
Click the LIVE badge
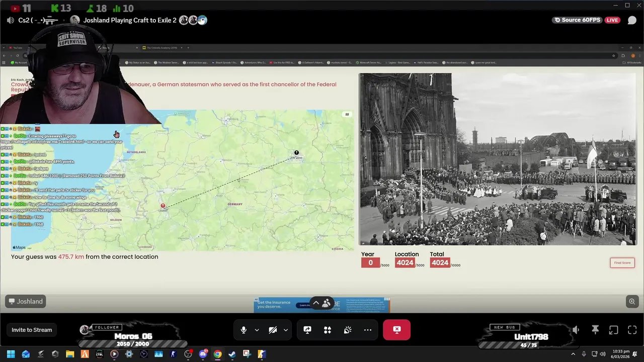(x=612, y=20)
